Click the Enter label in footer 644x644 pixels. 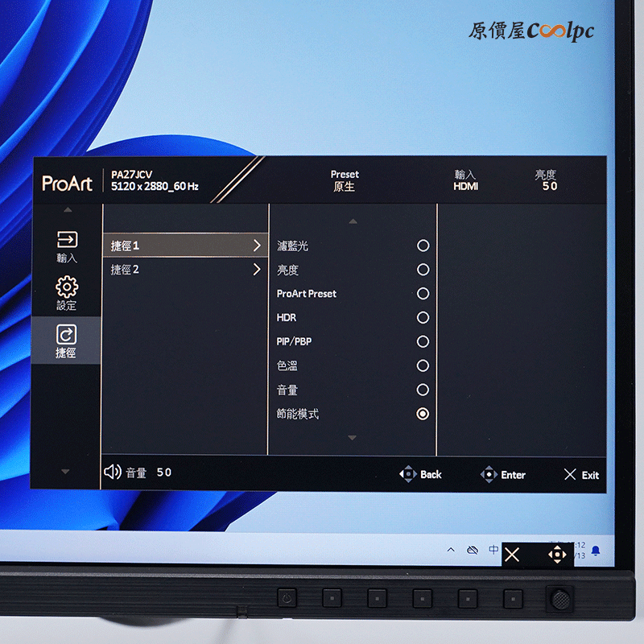513,475
